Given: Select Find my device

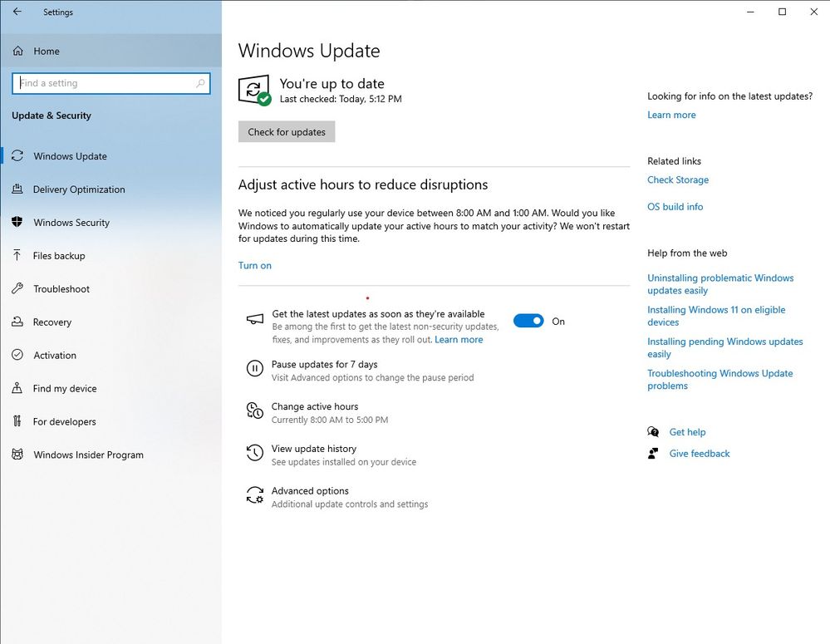Looking at the screenshot, I should click(111, 388).
